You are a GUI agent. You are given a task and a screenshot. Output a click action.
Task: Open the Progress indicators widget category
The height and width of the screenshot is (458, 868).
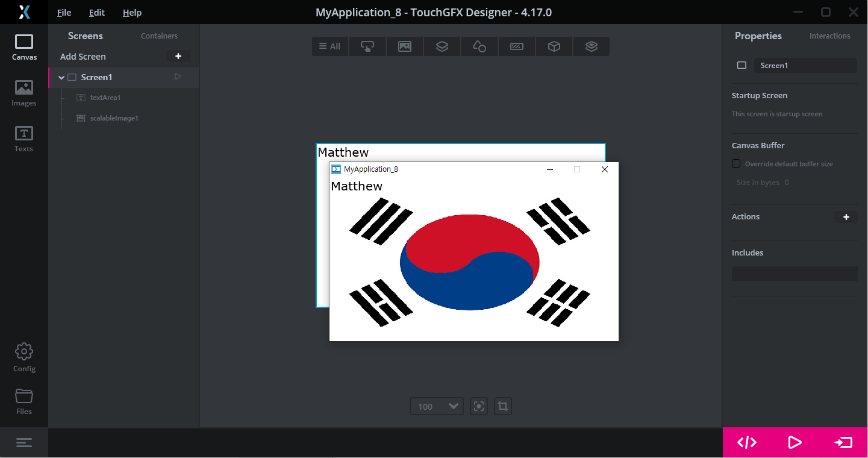point(517,46)
